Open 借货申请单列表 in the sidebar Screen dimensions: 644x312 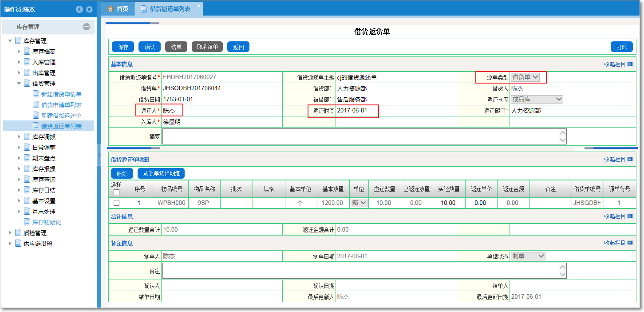61,105
